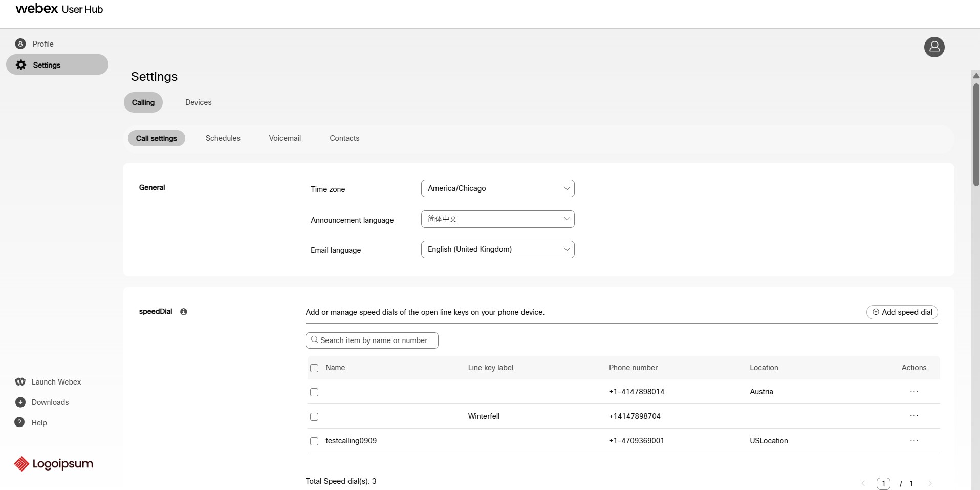The image size is (980, 490).
Task: Click the Downloads icon in sidebar
Action: click(20, 402)
